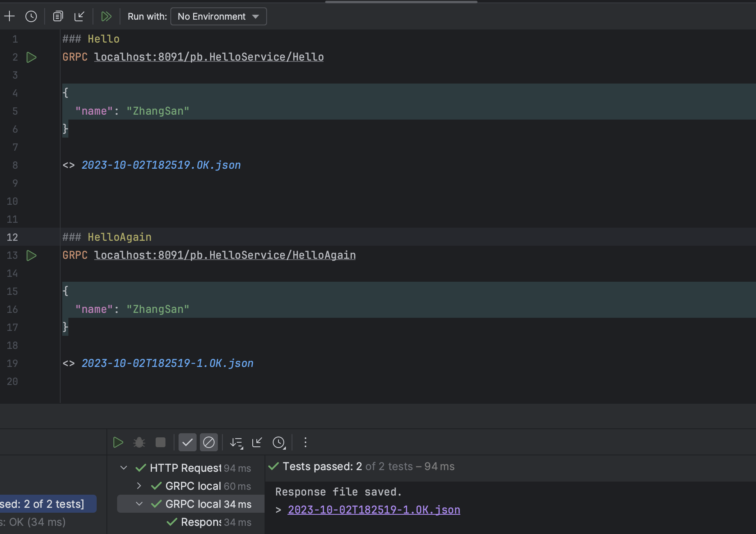Image resolution: width=756 pixels, height=534 pixels.
Task: Open the three-dot more options menu
Action: coord(306,442)
